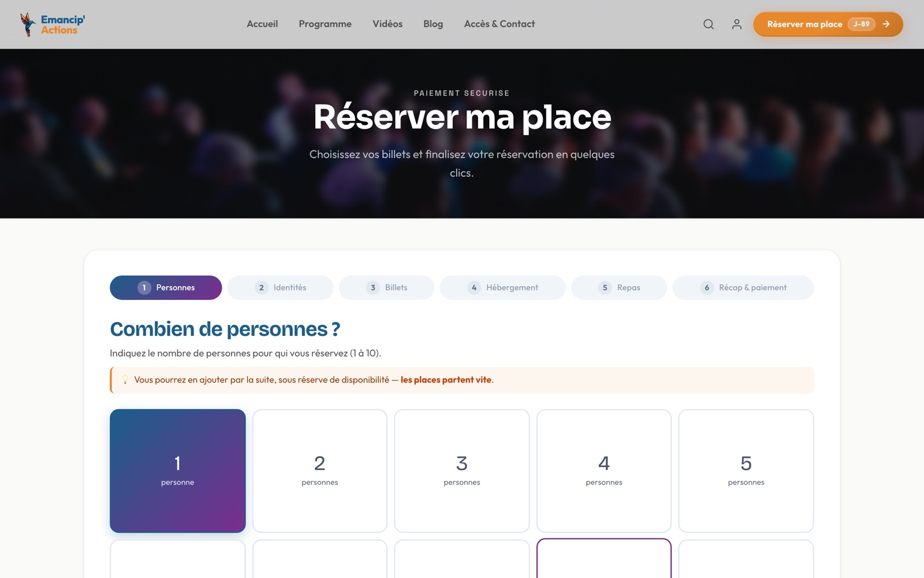924x578 pixels.
Task: Go to the Accueil page
Action: pyautogui.click(x=262, y=24)
